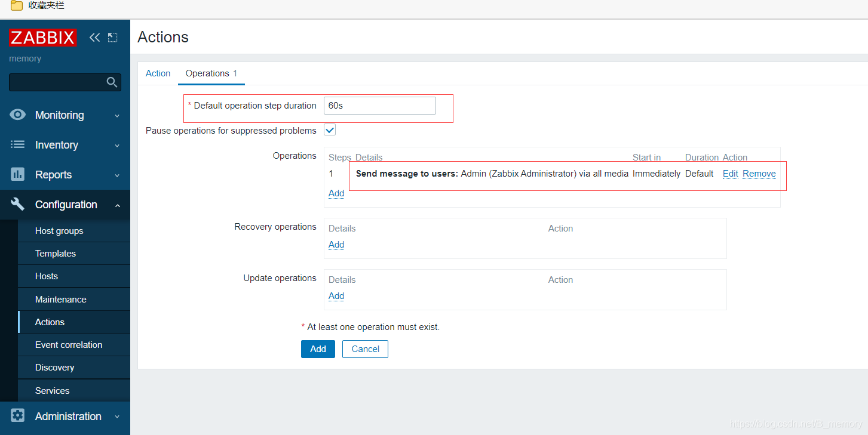This screenshot has height=435, width=868.
Task: Expand the Monitoring menu chevron
Action: (117, 116)
